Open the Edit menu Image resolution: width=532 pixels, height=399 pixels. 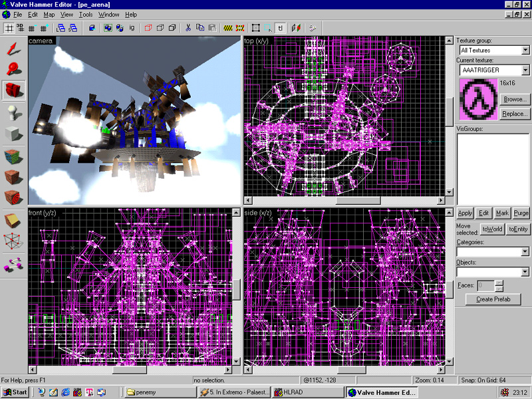click(x=33, y=15)
